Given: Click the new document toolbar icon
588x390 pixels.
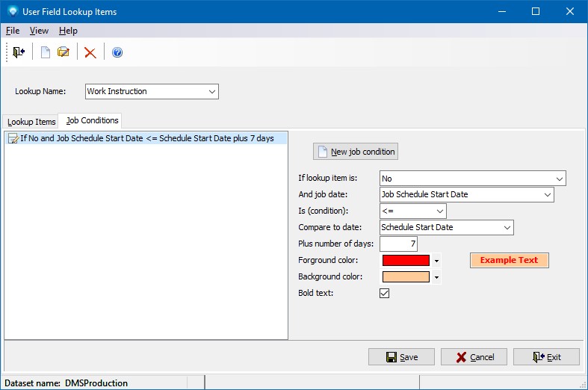Looking at the screenshot, I should (46, 52).
